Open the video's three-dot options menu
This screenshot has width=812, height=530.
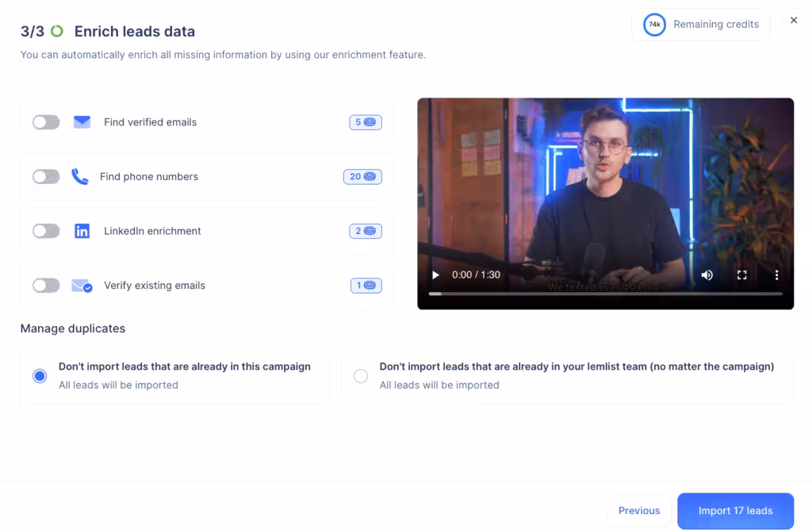click(x=776, y=275)
